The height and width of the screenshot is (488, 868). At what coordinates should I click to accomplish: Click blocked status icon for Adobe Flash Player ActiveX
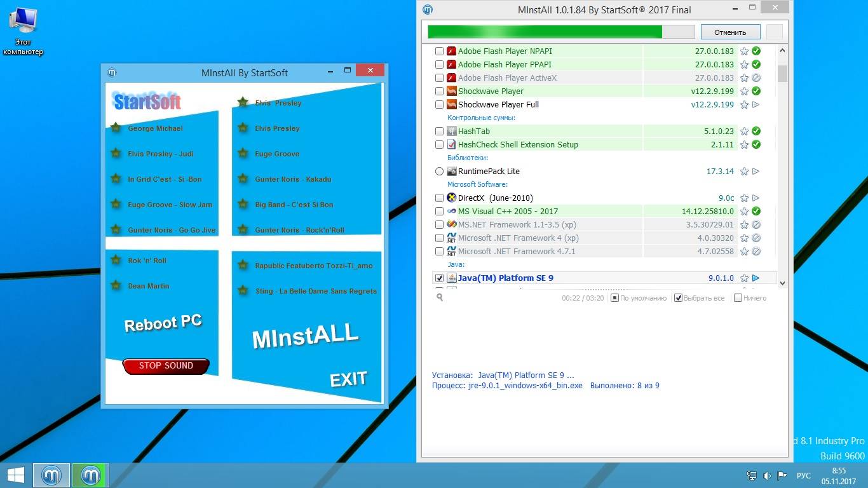pos(756,78)
